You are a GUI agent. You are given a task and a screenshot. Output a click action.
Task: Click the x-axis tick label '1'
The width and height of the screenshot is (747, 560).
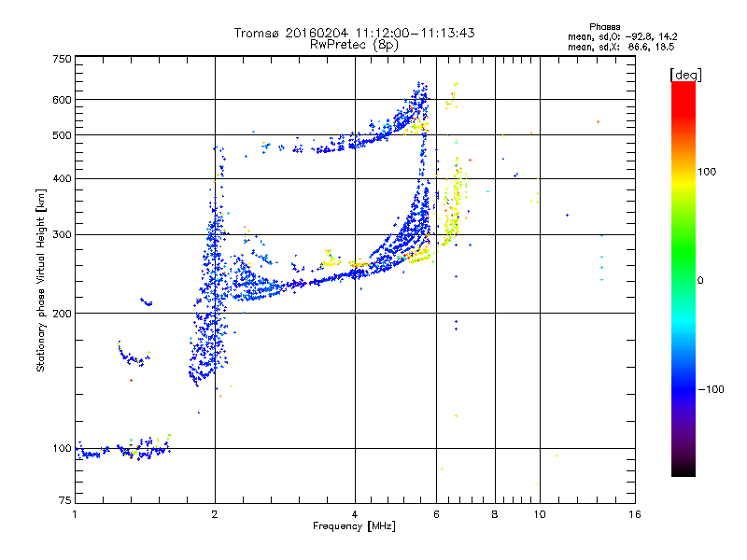[x=76, y=514]
